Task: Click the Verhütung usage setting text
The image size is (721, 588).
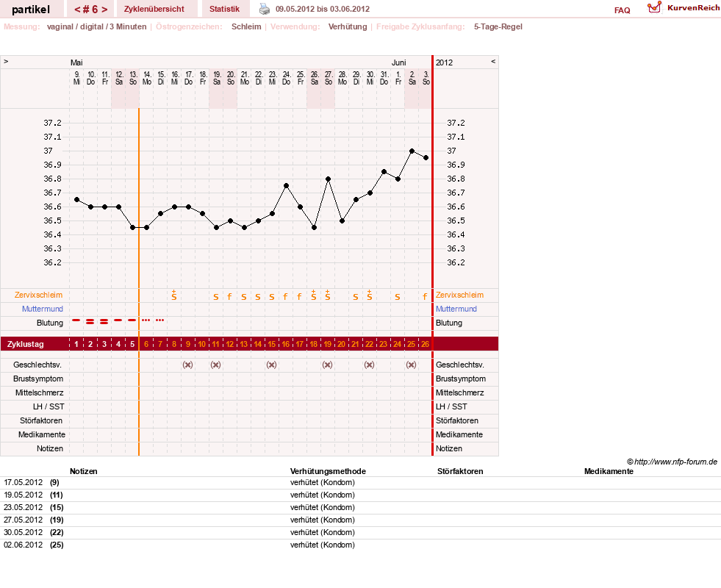Action: pyautogui.click(x=348, y=26)
